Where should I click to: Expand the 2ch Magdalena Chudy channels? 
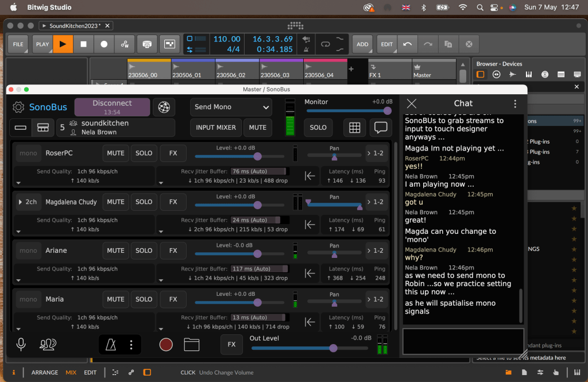(x=28, y=202)
